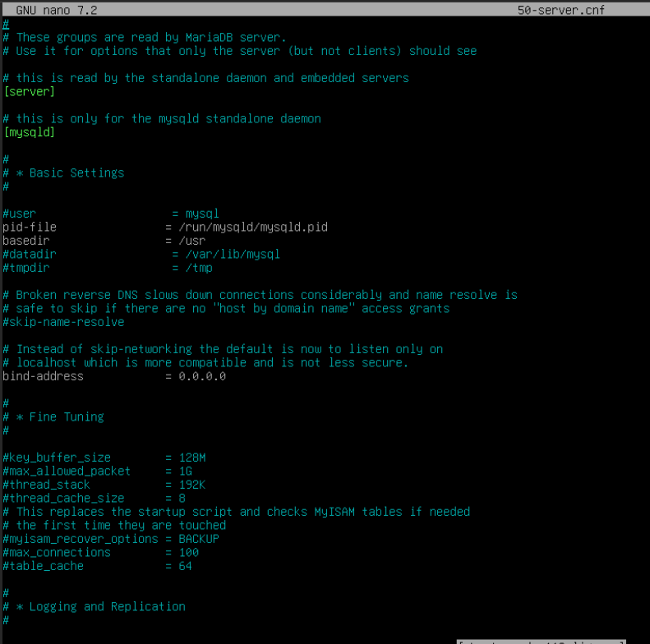The width and height of the screenshot is (650, 644).
Task: Click the "safe to skip if there are no" comment line
Action: pos(226,308)
